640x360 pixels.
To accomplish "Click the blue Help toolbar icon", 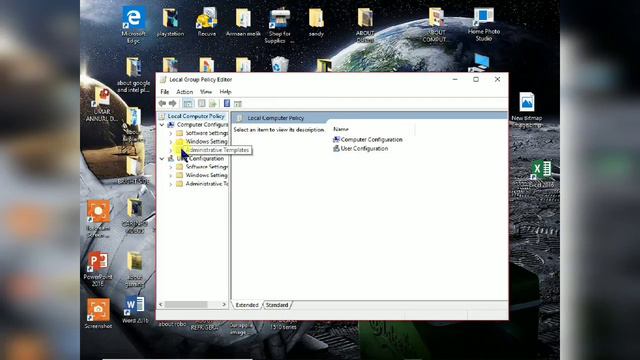I will pos(227,104).
